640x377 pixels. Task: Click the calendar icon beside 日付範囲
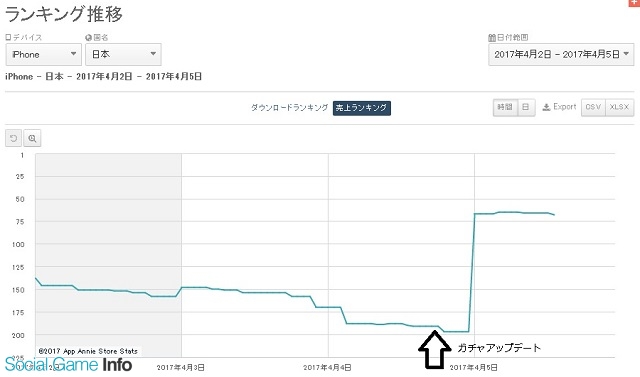[492, 38]
